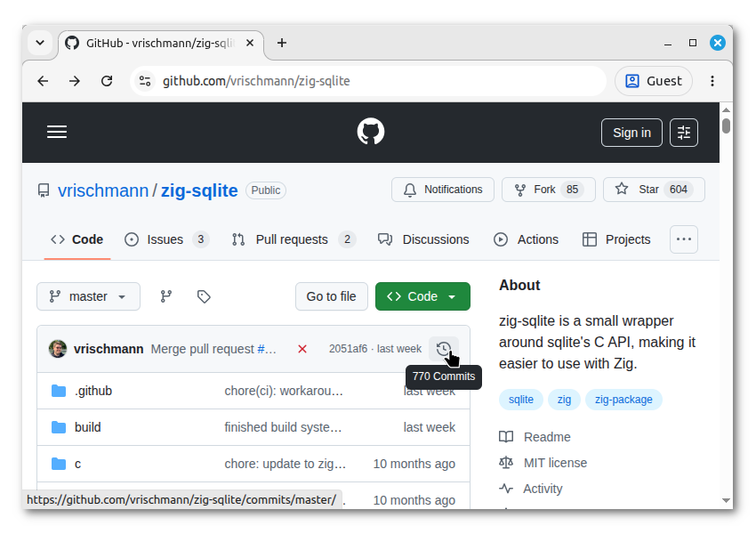This screenshot has height=534, width=756.
Task: Open the sqlite topic tag
Action: (x=520, y=400)
